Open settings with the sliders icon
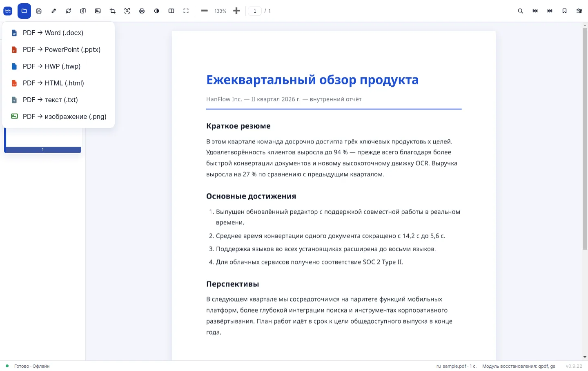The width and height of the screenshot is (588, 371). click(579, 11)
